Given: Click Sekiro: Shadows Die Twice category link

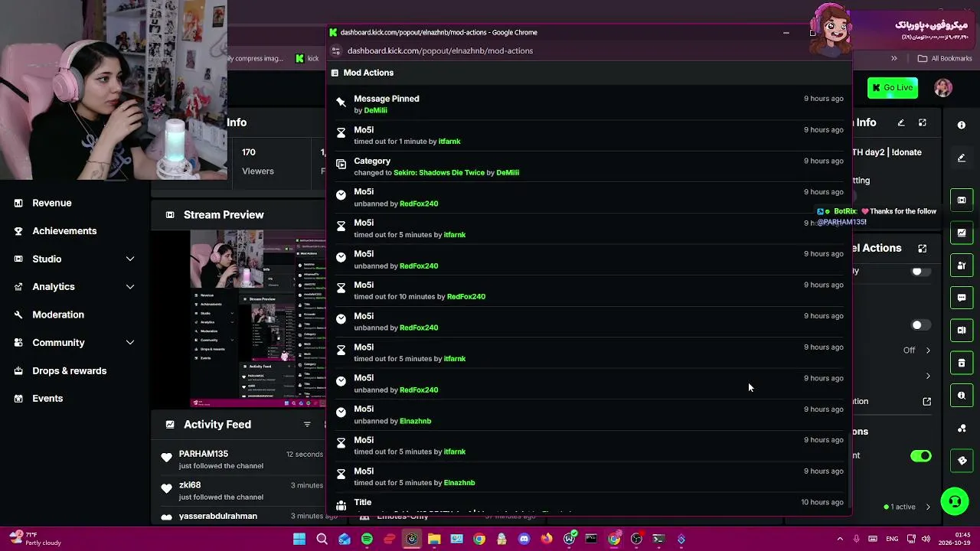Looking at the screenshot, I should (439, 173).
